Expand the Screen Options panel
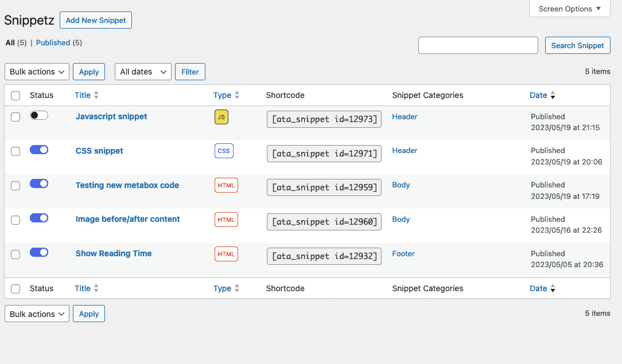This screenshot has width=622, height=364. (x=569, y=9)
